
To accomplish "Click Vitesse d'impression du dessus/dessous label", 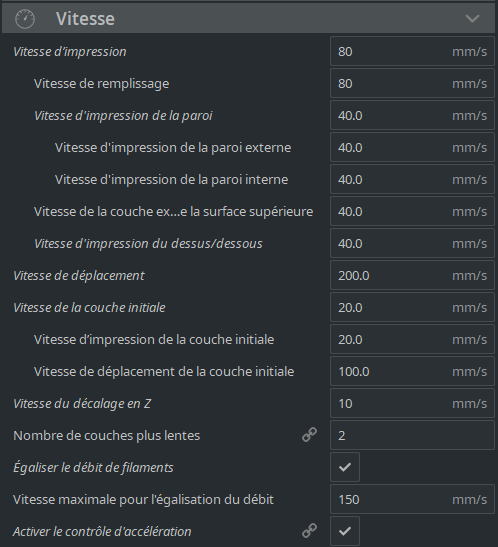I will 148,243.
